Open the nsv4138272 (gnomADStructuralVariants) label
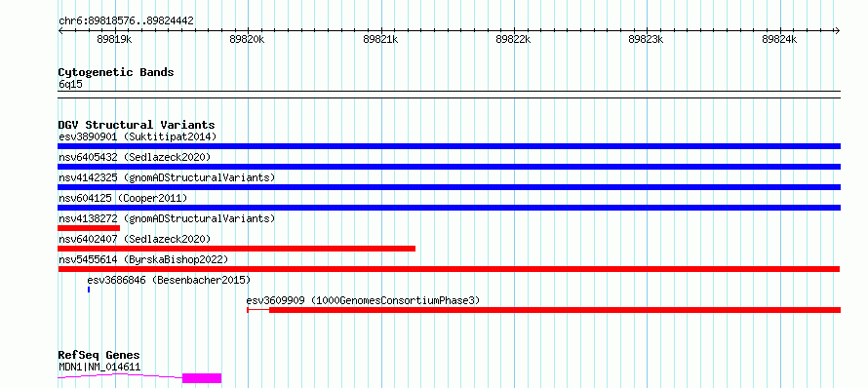The width and height of the screenshot is (868, 388). tap(167, 218)
